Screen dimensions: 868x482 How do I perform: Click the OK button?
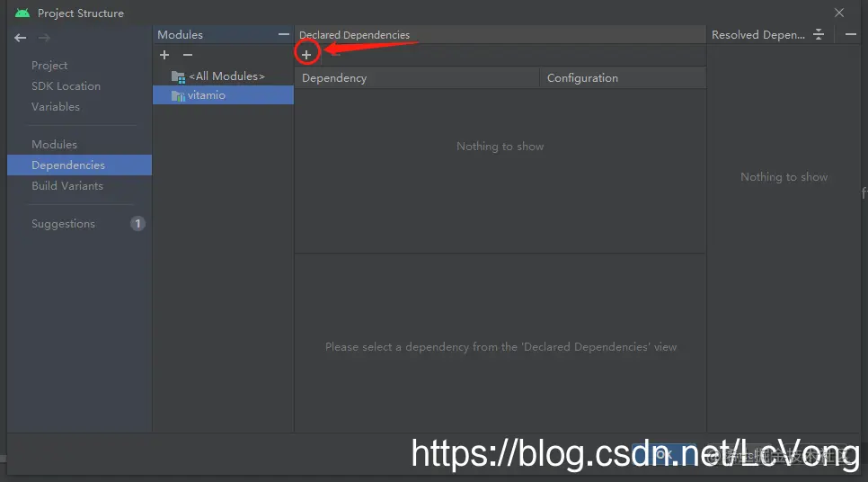click(664, 455)
